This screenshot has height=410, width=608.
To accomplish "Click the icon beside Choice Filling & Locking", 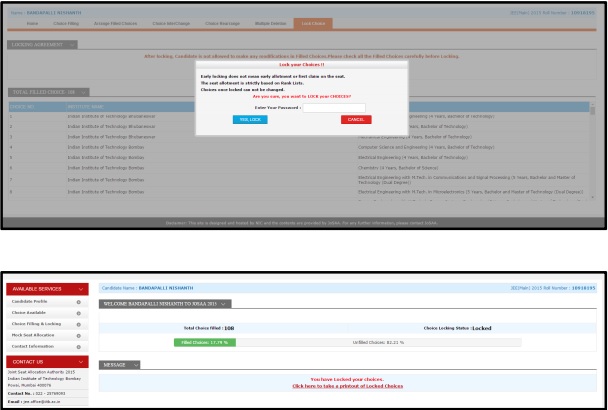I will coord(78,324).
